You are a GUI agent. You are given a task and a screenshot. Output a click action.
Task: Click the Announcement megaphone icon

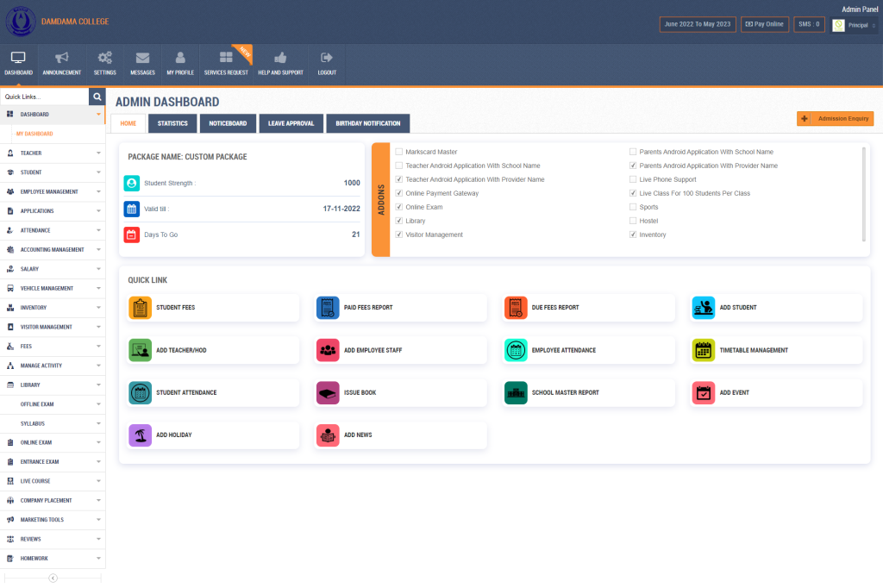(x=61, y=59)
